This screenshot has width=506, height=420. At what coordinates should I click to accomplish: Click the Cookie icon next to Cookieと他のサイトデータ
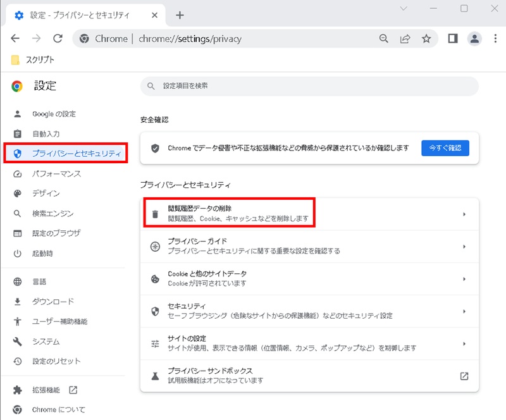pyautogui.click(x=155, y=278)
